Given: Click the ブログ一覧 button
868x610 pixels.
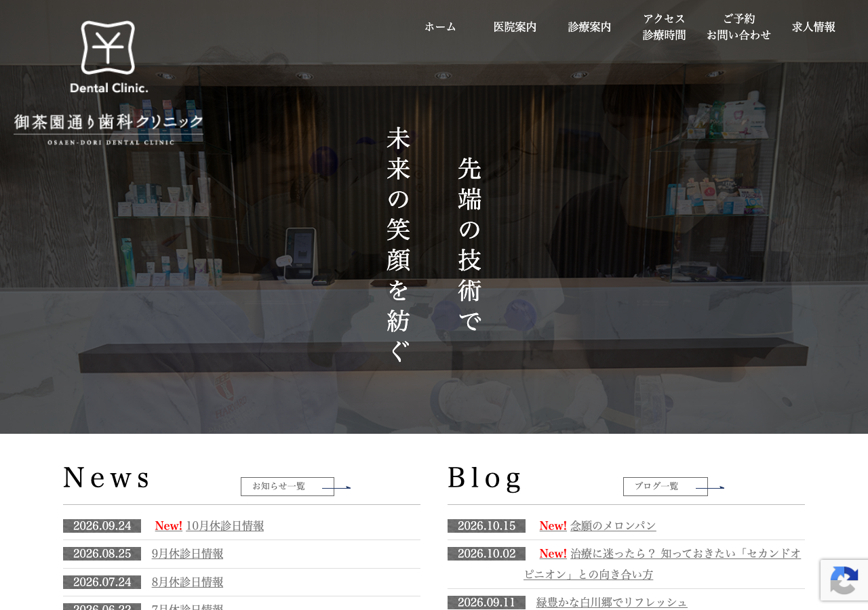Looking at the screenshot, I should click(x=665, y=487).
